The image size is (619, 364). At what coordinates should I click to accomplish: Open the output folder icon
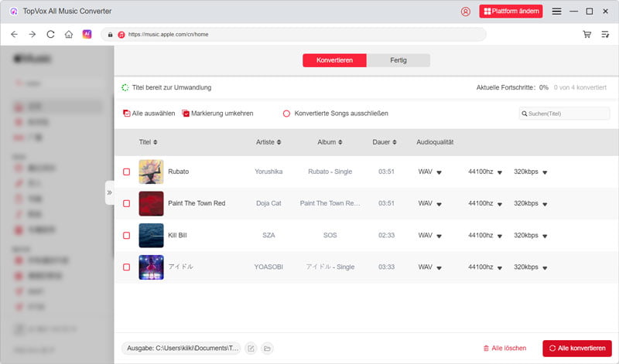(x=267, y=349)
